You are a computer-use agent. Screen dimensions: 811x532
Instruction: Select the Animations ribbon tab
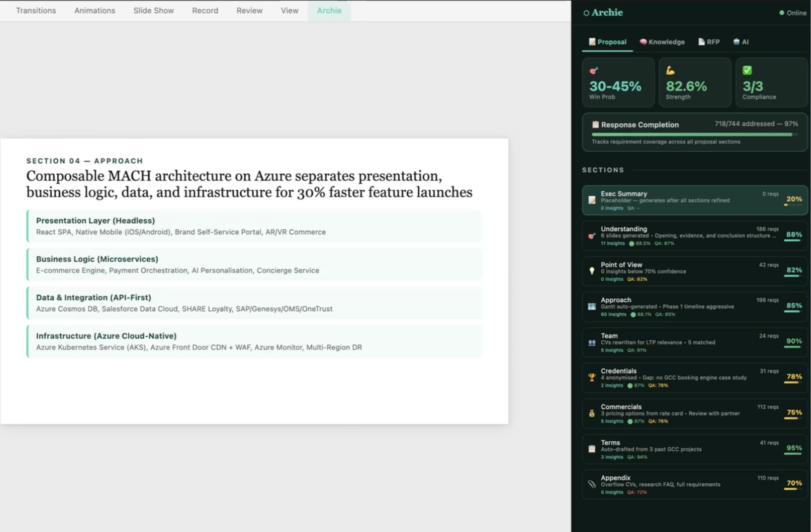tap(95, 11)
